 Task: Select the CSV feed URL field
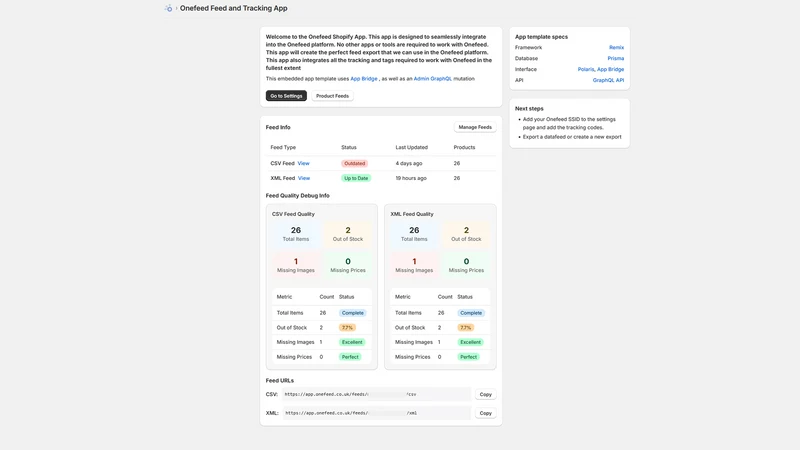377,394
